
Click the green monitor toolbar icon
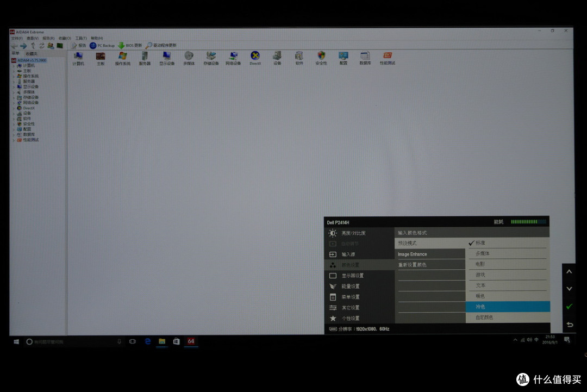(x=60, y=46)
